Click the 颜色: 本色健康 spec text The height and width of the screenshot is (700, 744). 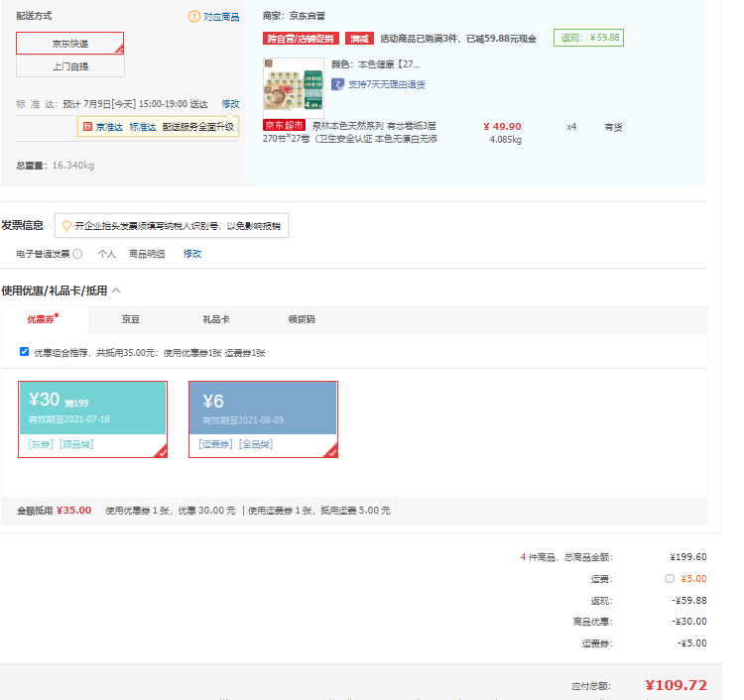[x=375, y=64]
